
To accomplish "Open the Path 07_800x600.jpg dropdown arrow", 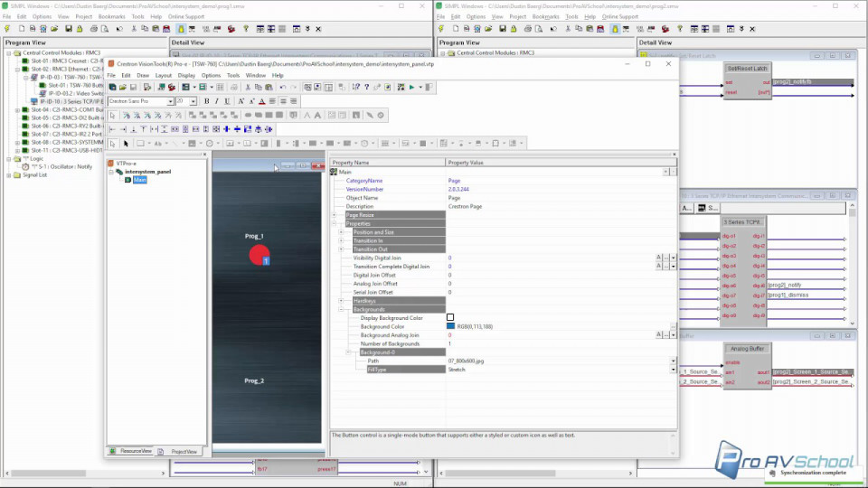I will point(673,361).
